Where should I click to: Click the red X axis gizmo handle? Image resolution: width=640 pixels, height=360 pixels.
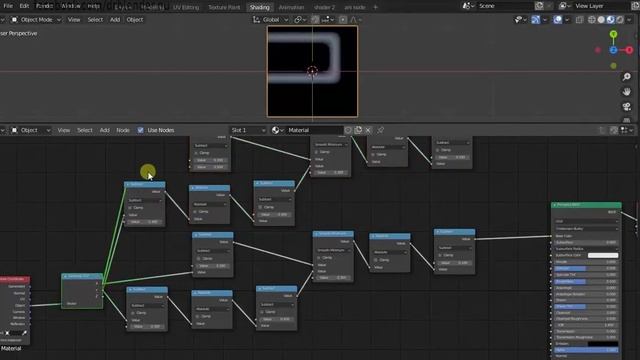pyautogui.click(x=629, y=50)
